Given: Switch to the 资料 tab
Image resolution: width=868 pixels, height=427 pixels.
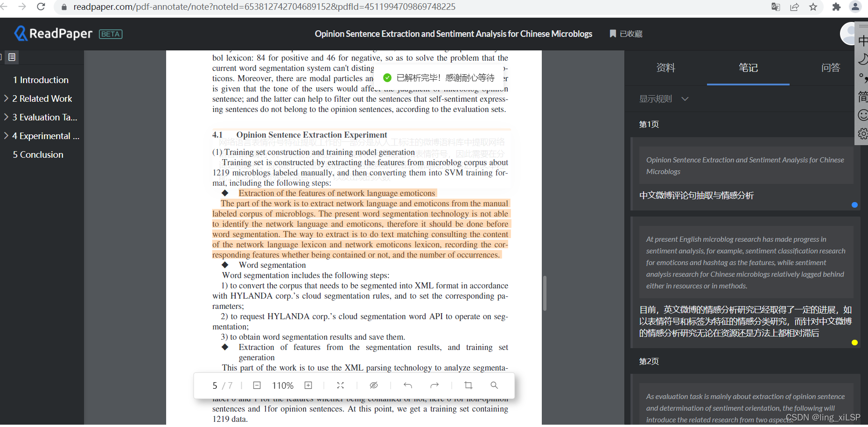Looking at the screenshot, I should [665, 68].
